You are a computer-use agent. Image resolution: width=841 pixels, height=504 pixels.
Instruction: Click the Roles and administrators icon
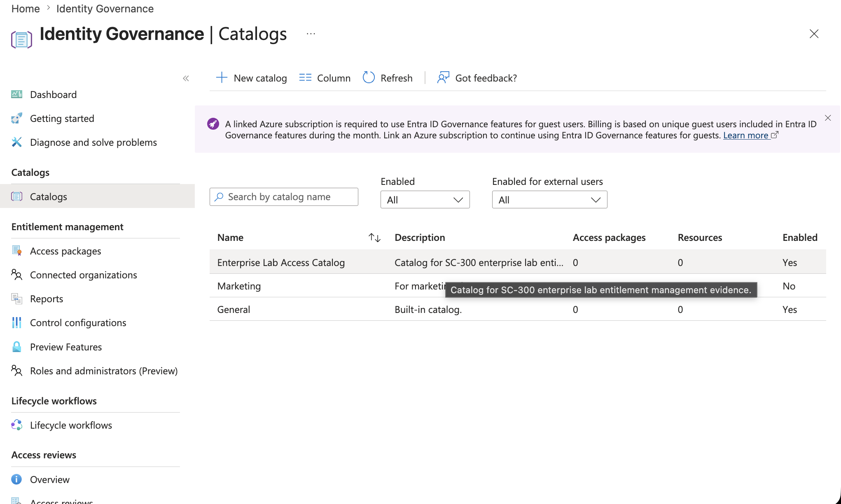coord(16,371)
